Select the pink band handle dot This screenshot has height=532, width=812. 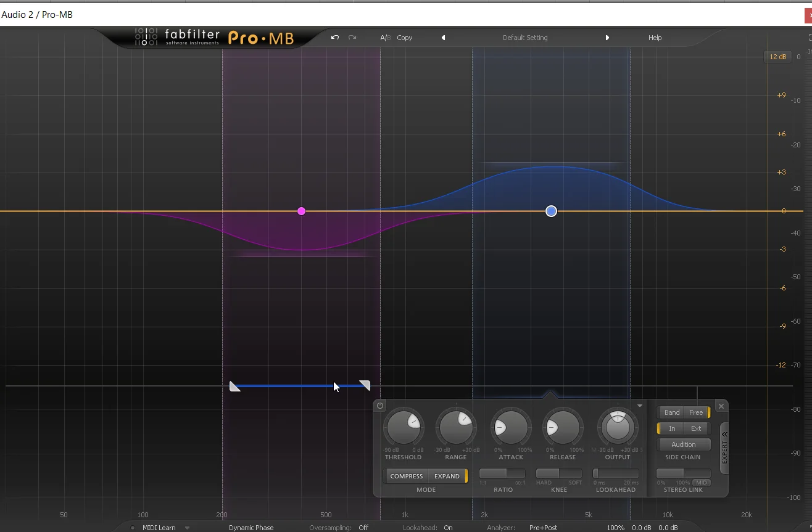301,211
